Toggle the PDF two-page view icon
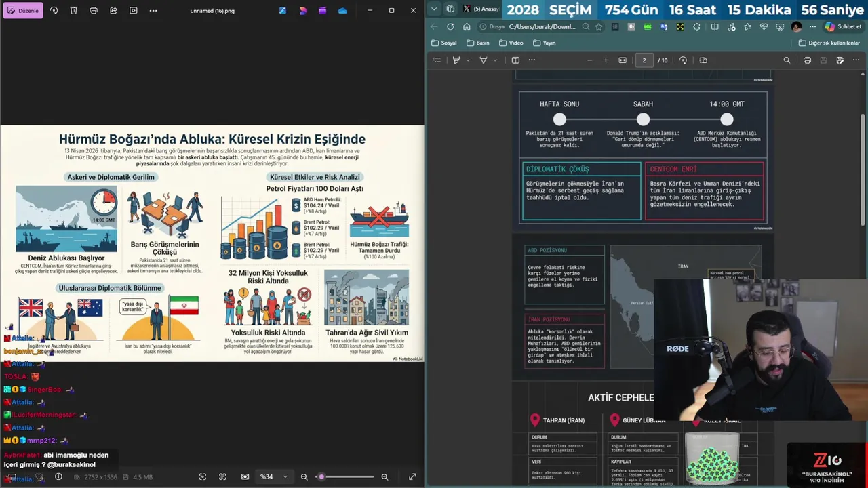This screenshot has height=488, width=868. [x=703, y=60]
